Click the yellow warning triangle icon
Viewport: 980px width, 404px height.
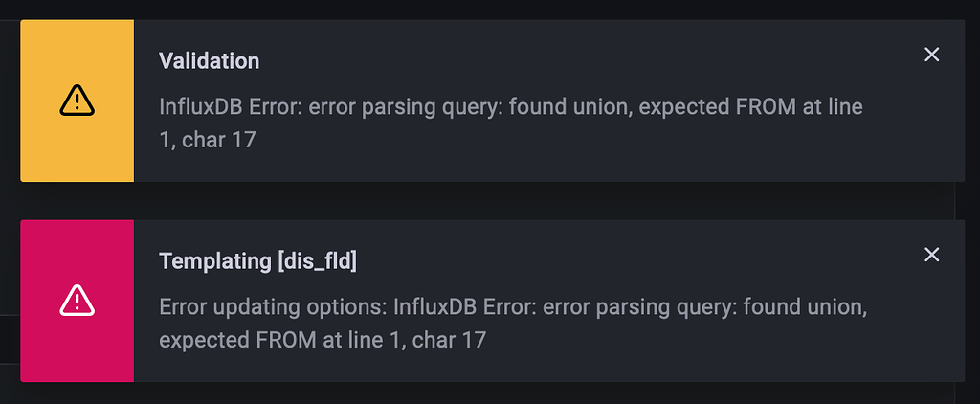pos(77,100)
